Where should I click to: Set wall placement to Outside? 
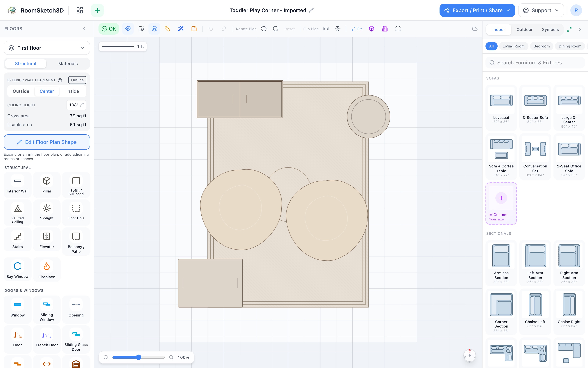coord(21,91)
